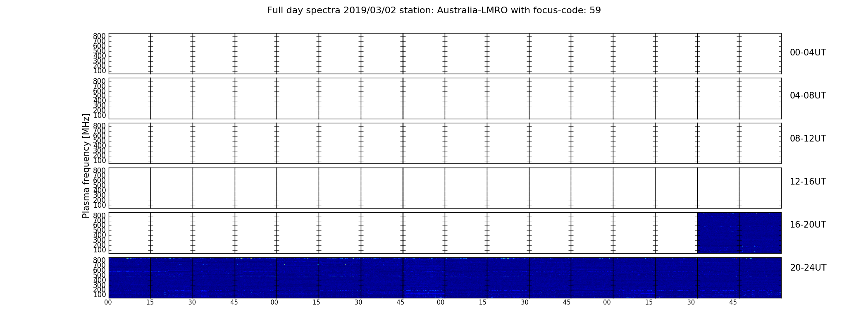Select the 20-24UT row label
The image size is (868, 331).
coord(808,268)
